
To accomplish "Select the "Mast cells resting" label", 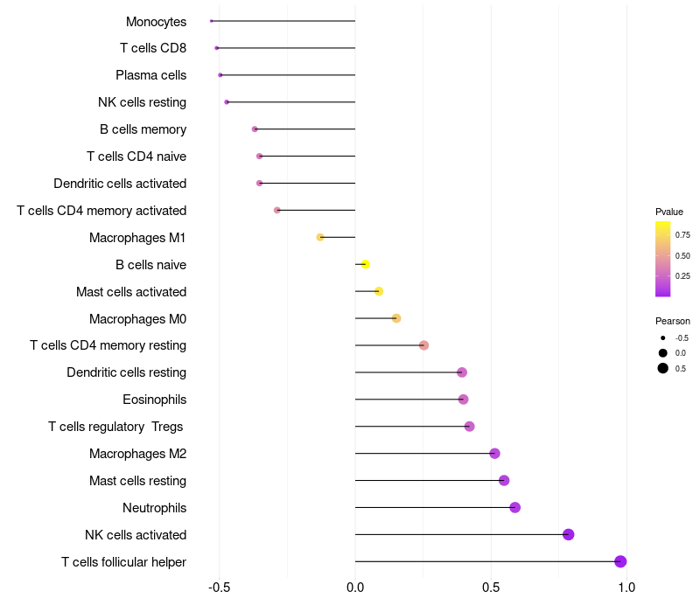I will coord(137,480).
